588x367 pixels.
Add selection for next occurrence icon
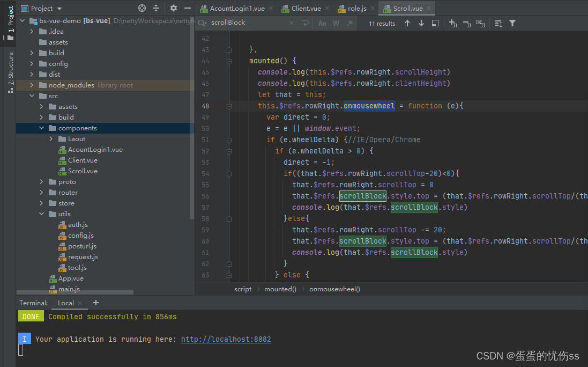point(453,23)
